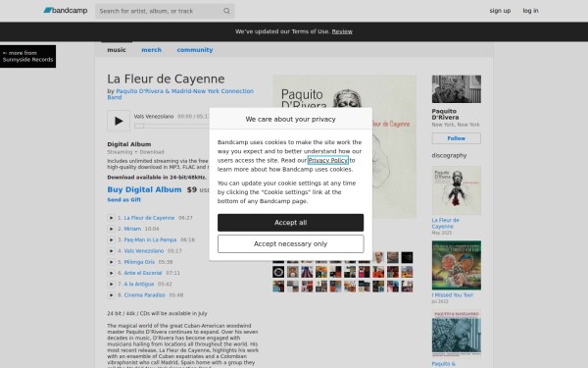Viewport: 588px width, 368px height.
Task: Open Milonga Gris track link
Action: 139,262
